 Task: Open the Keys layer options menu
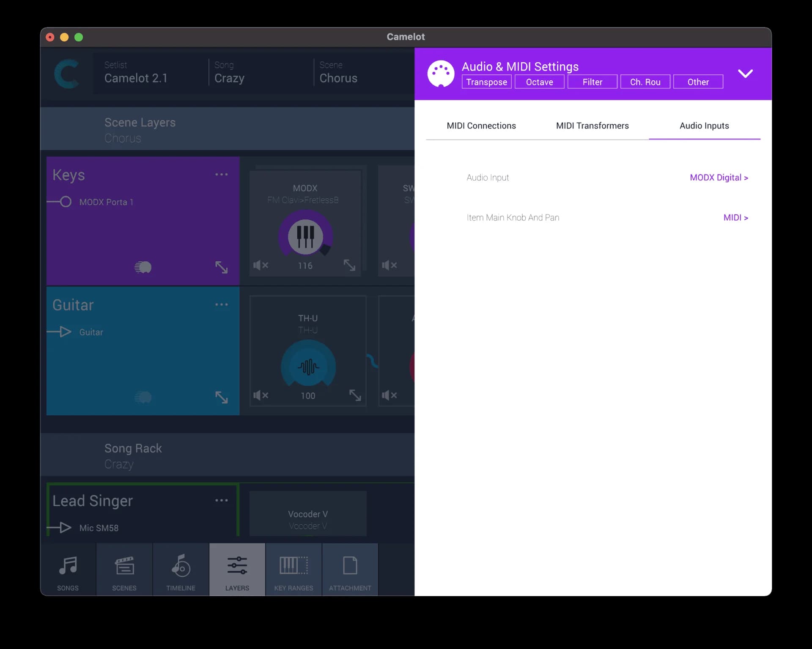point(222,174)
